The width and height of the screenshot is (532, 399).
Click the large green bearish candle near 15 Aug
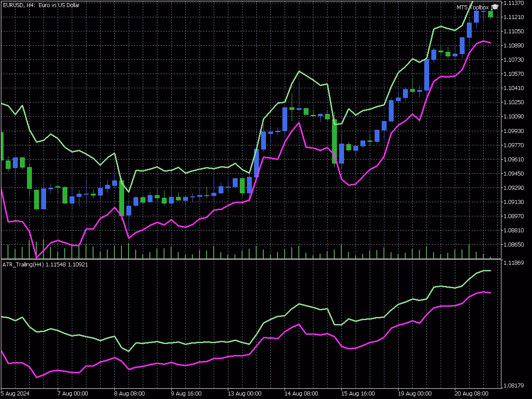click(x=335, y=141)
